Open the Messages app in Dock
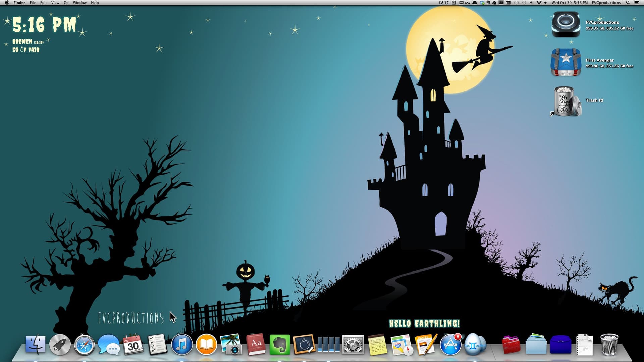This screenshot has width=644, height=362. click(x=109, y=345)
